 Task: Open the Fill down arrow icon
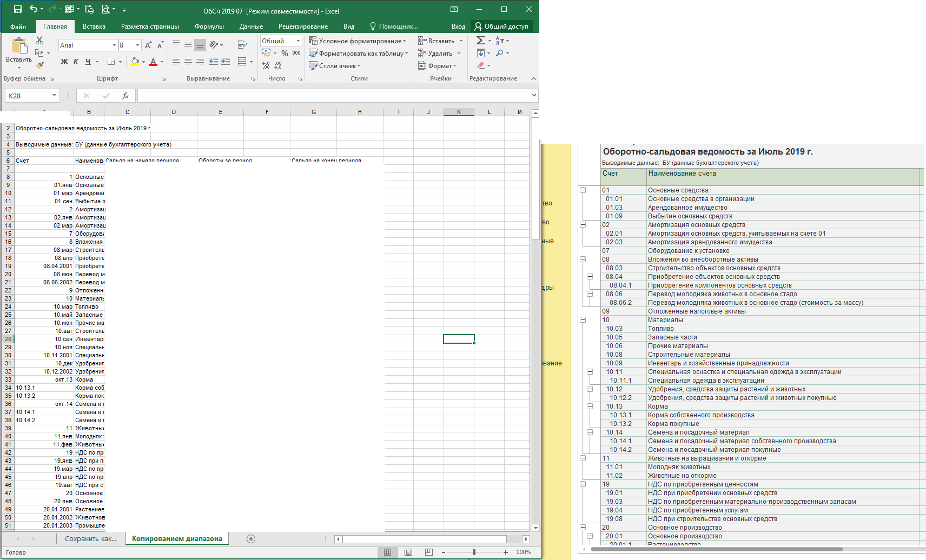[480, 53]
